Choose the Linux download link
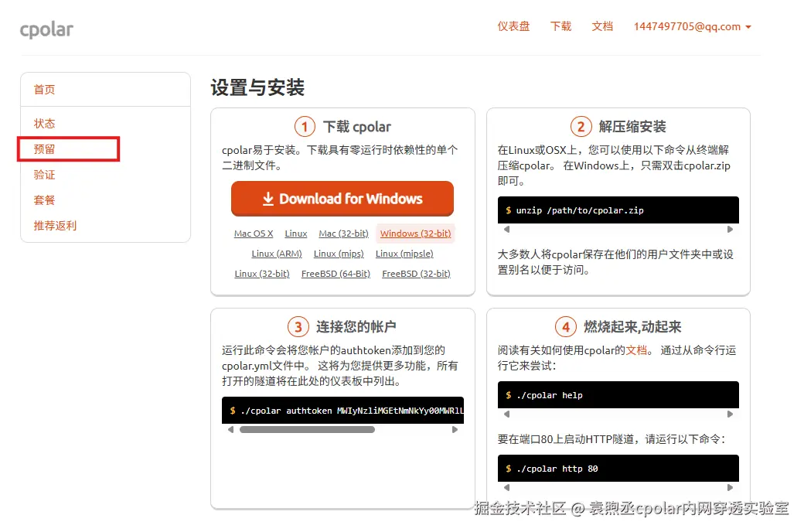This screenshot has width=804, height=532. (296, 234)
